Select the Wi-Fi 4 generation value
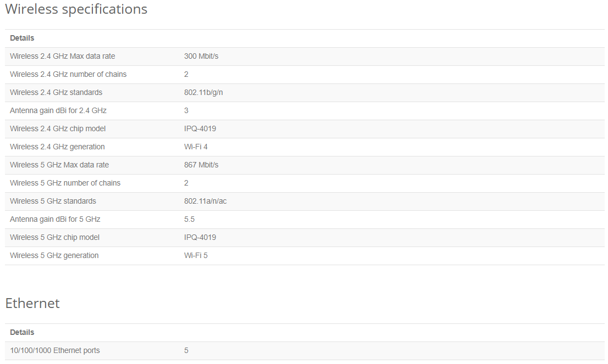This screenshot has height=364, width=608. (x=196, y=147)
